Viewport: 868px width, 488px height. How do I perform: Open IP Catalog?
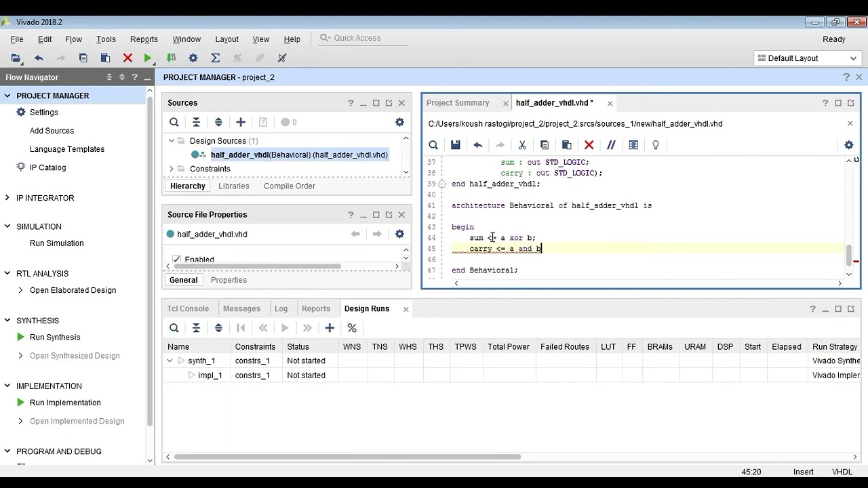tap(47, 167)
